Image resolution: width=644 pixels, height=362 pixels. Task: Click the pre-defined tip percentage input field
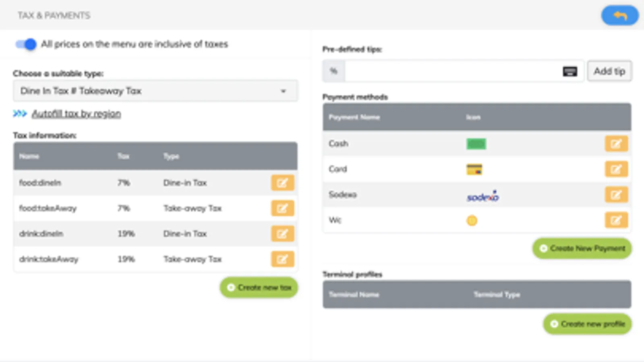451,71
